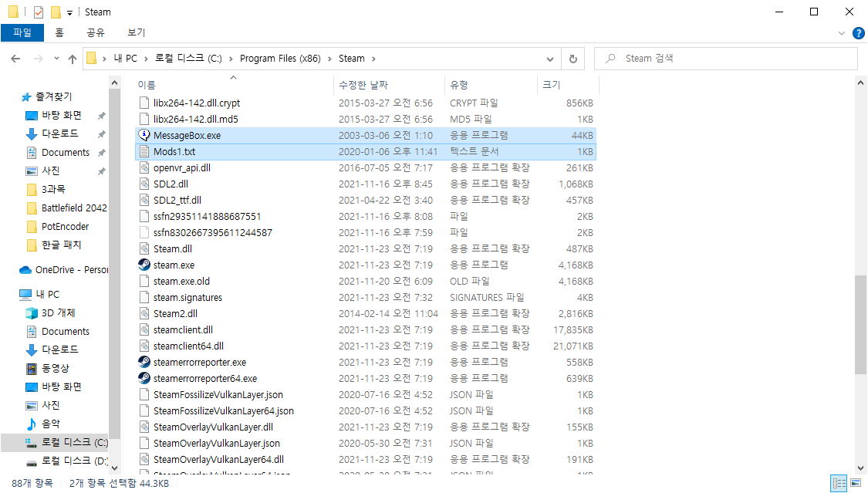Viewport: 868px width, 493px height.
Task: Click the file list vertical scrollbar thumb
Action: [x=860, y=325]
